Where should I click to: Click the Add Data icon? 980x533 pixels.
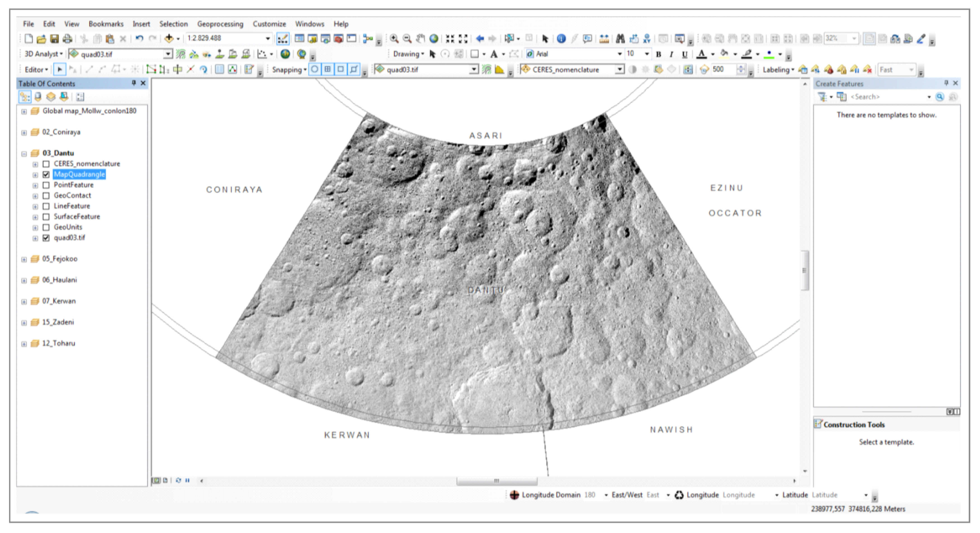tap(169, 38)
